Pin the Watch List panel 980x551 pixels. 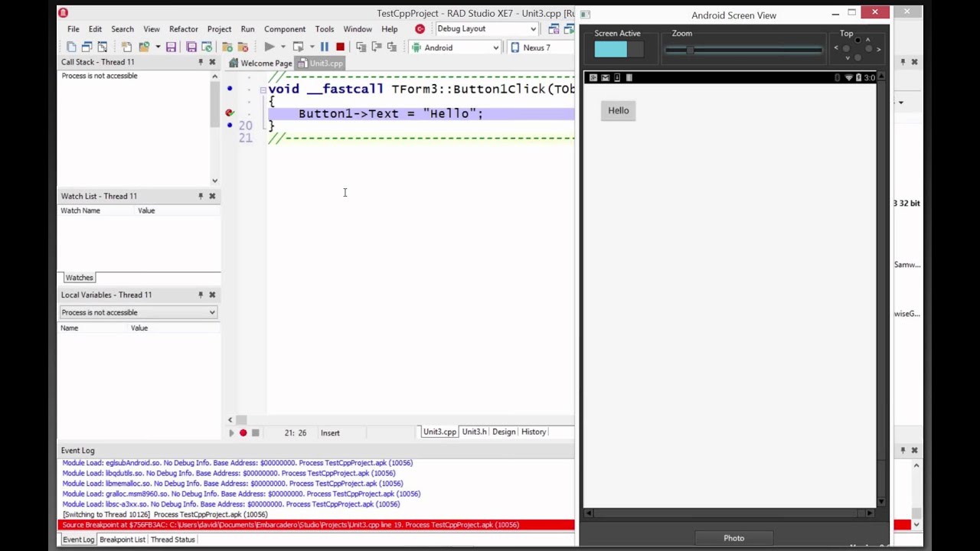coord(201,196)
